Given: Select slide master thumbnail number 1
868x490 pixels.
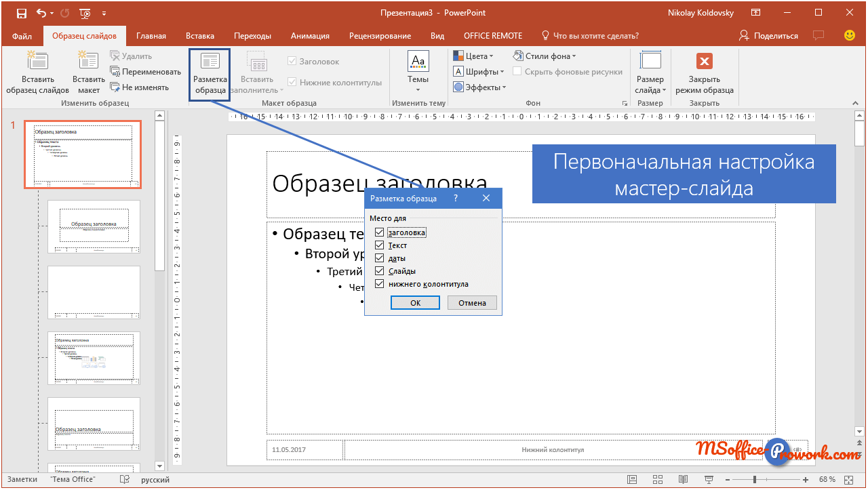Looking at the screenshot, I should click(83, 155).
